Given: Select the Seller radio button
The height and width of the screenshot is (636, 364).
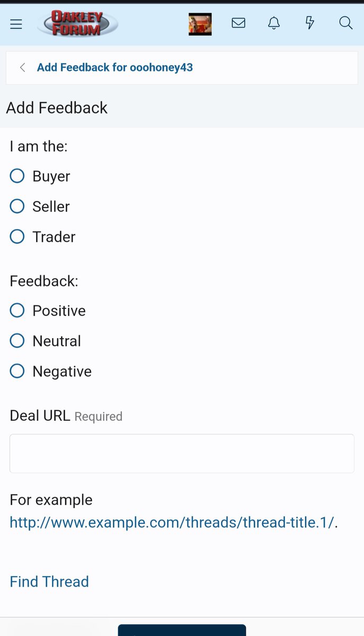Looking at the screenshot, I should point(17,206).
